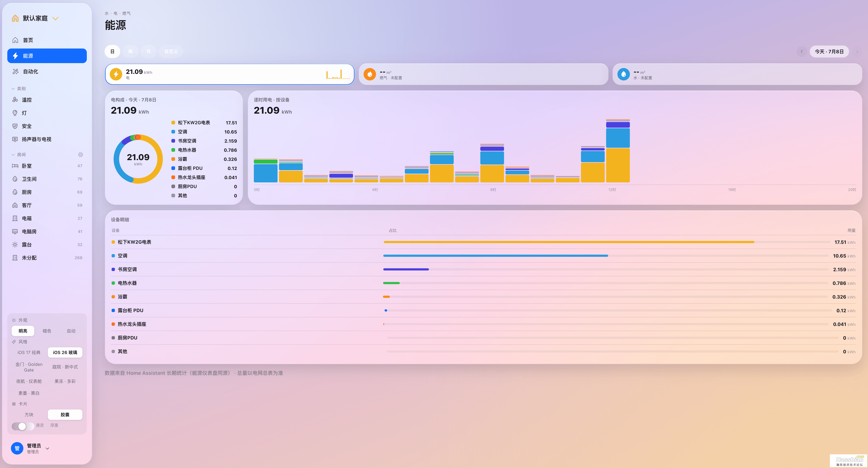The image size is (868, 468).
Task: Select the 日 period tab
Action: click(113, 52)
